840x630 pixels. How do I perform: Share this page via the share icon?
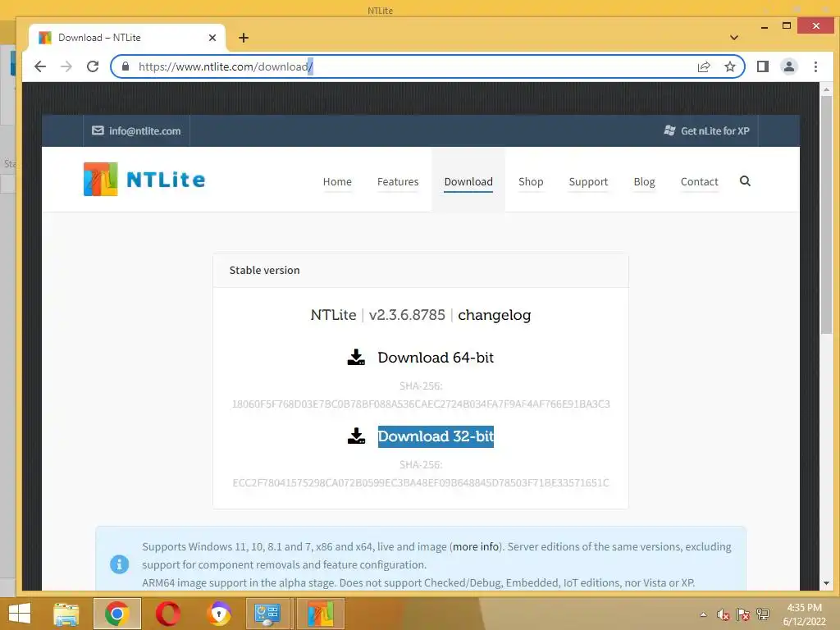tap(704, 66)
